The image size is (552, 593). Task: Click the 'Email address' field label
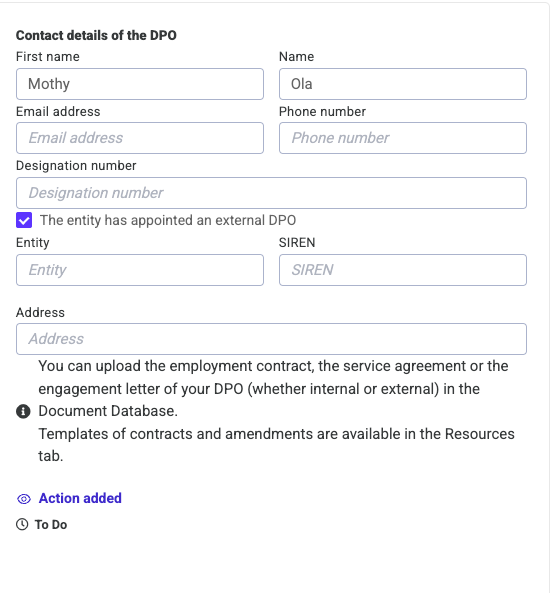click(58, 112)
